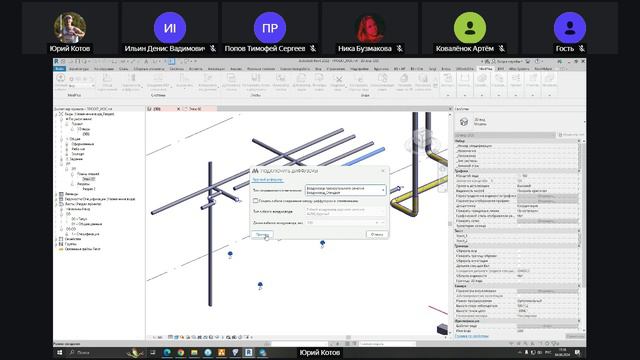Collapse the Графика section in Properties
The height and width of the screenshot is (360, 640).
click(x=579, y=171)
